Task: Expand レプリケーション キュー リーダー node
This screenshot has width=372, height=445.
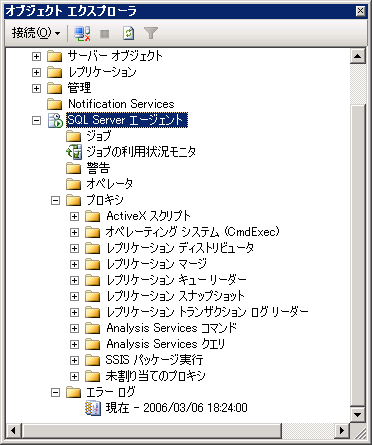Action: tap(74, 280)
